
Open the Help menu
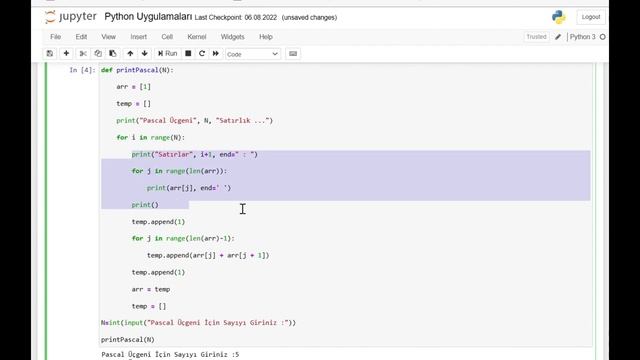click(x=266, y=37)
